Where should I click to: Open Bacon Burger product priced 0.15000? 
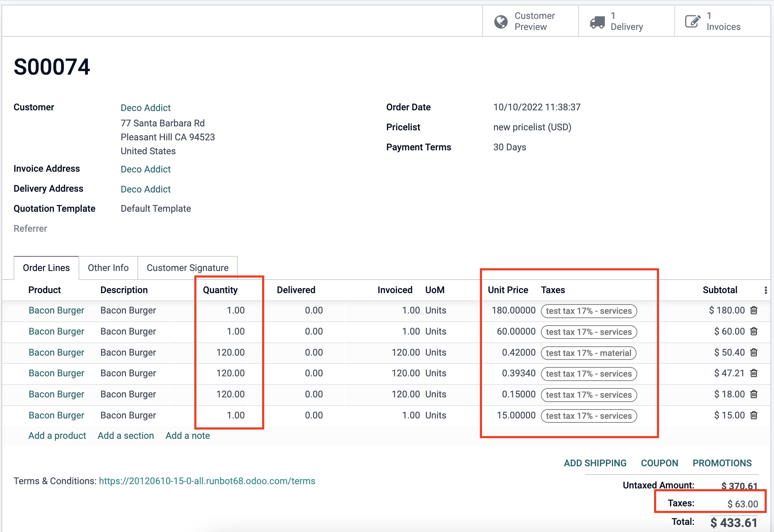tap(56, 394)
